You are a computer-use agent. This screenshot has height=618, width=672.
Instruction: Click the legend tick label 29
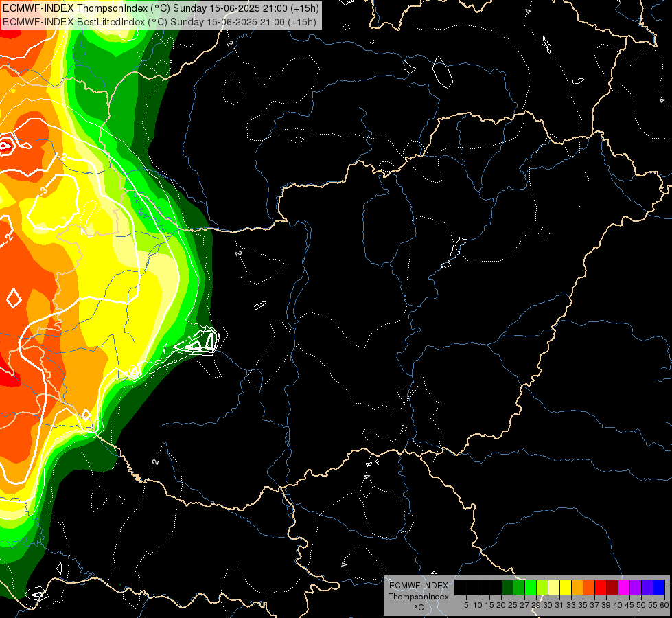tap(536, 605)
